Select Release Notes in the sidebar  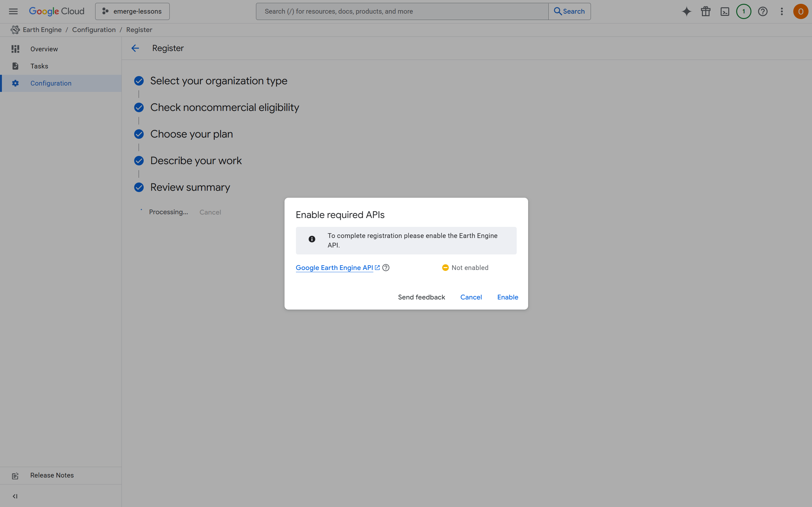pyautogui.click(x=52, y=475)
